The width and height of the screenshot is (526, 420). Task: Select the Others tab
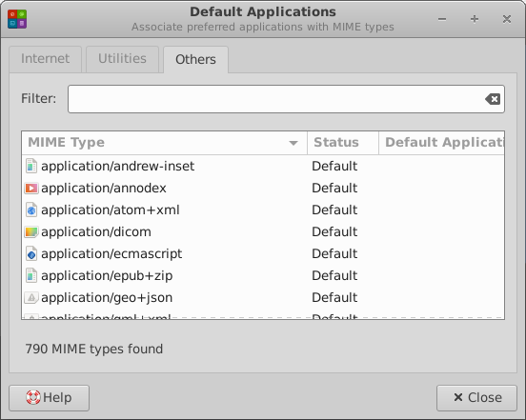click(x=195, y=60)
